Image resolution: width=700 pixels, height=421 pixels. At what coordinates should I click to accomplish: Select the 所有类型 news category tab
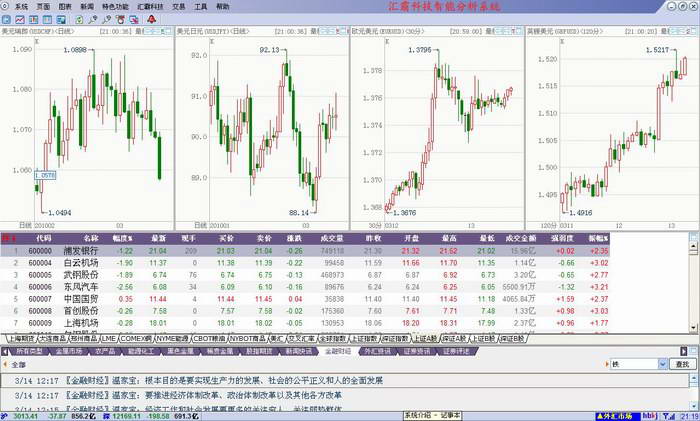tap(29, 351)
